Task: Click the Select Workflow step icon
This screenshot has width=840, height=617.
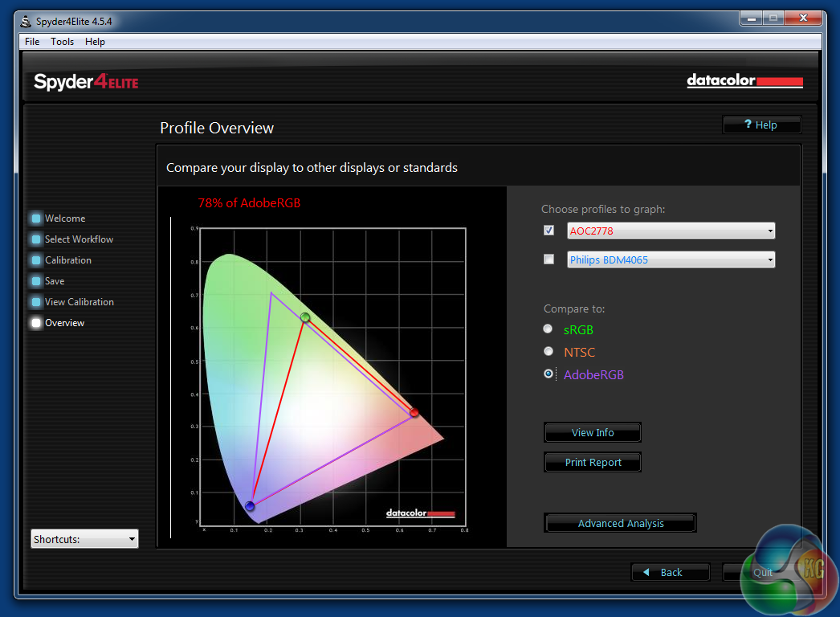Action: (35, 239)
